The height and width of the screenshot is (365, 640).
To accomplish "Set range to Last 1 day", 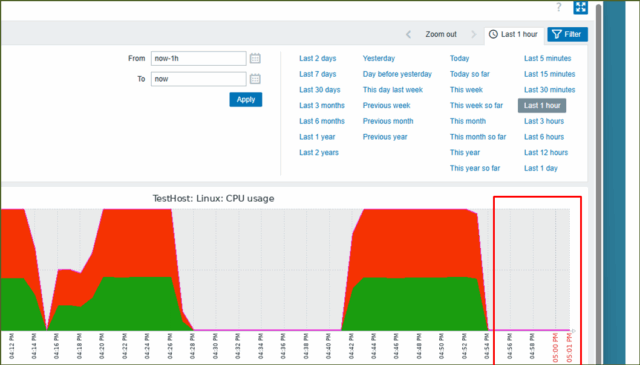I will (x=541, y=168).
